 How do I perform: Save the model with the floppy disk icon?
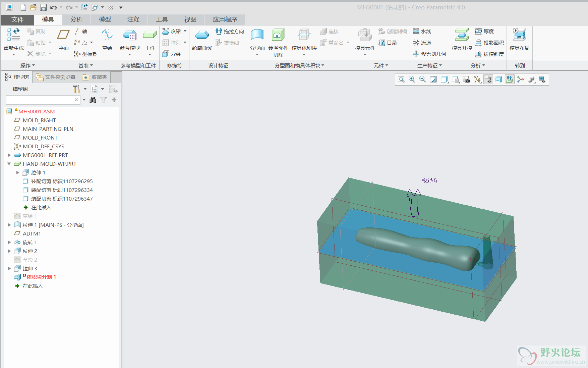(43, 7)
